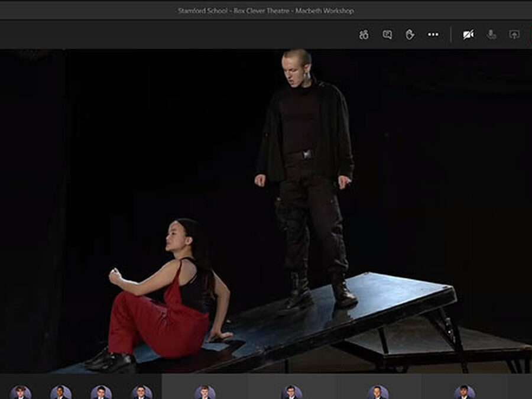Raise your hand in the meeting

(410, 35)
